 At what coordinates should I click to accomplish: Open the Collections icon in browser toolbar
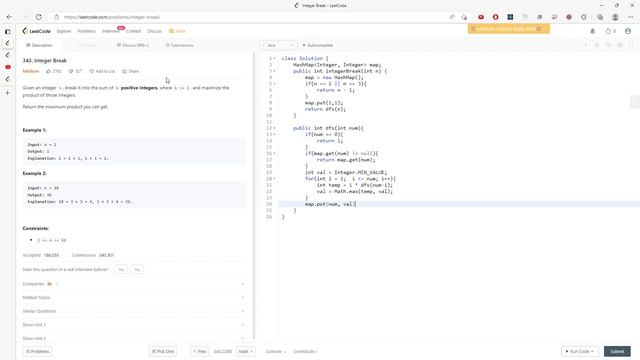600,17
